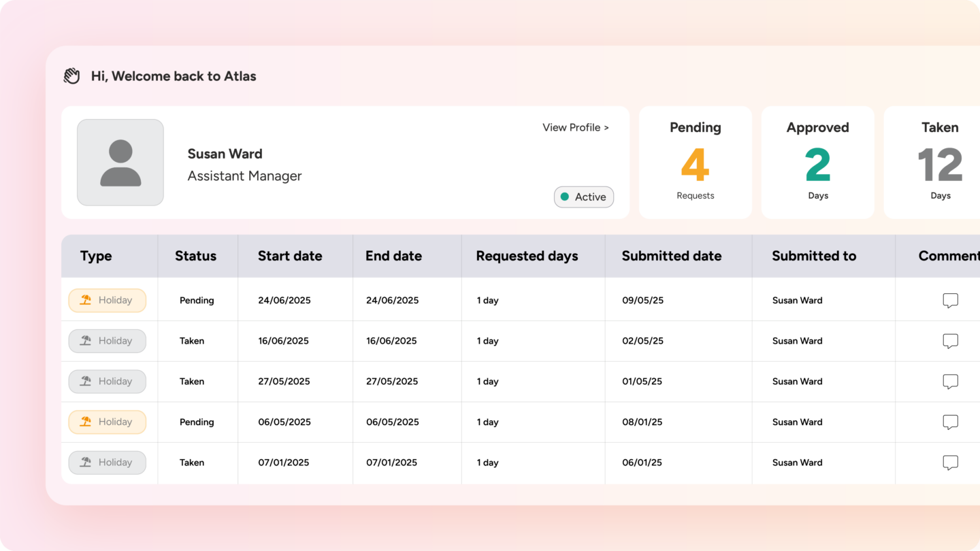The height and width of the screenshot is (551, 980).
Task: Sort table by Status column header
Action: click(195, 256)
